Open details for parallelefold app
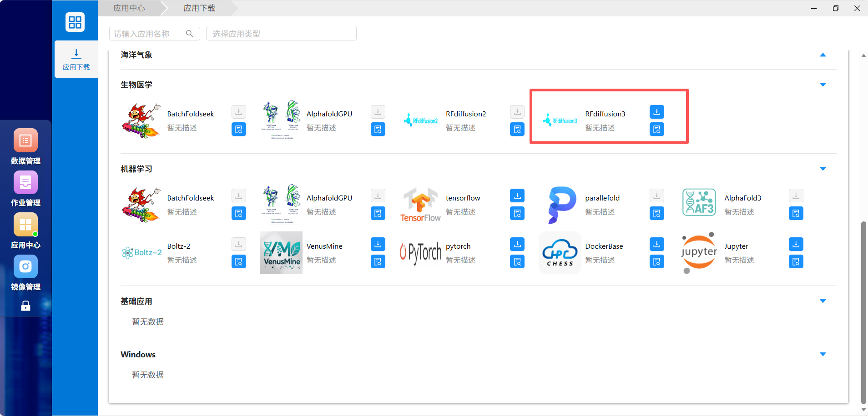The width and height of the screenshot is (868, 416). click(656, 214)
